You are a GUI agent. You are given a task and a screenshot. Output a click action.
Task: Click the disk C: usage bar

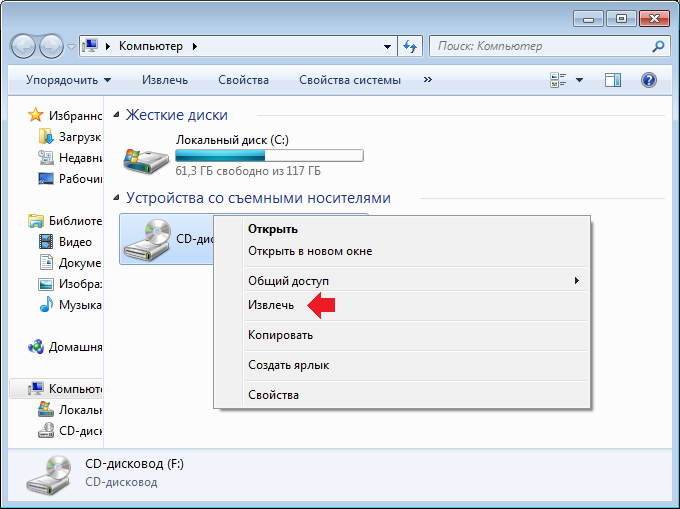[269, 155]
